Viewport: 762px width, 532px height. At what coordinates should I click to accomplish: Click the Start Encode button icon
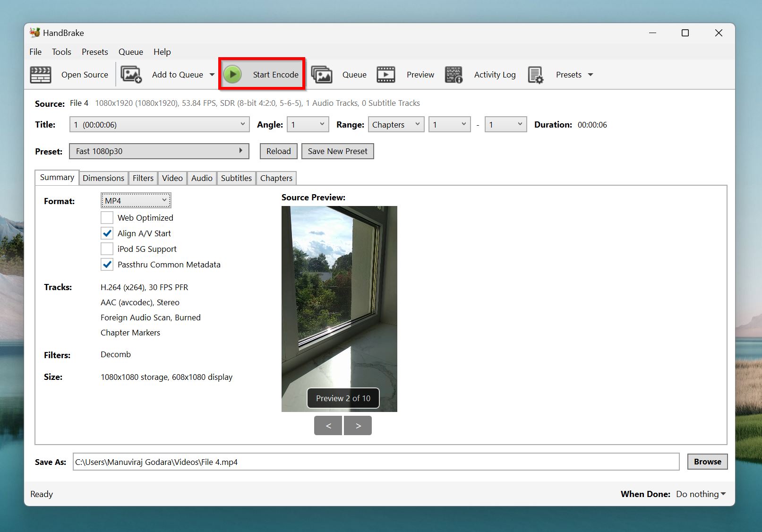click(232, 74)
